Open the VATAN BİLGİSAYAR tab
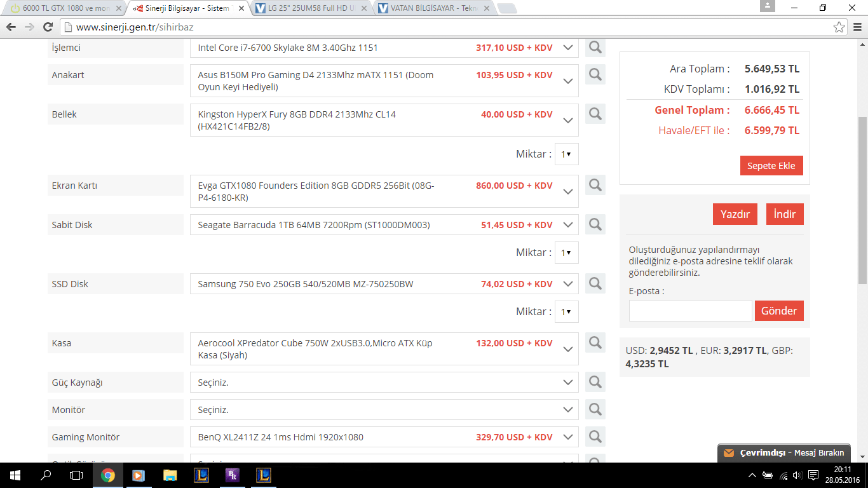 pos(435,9)
